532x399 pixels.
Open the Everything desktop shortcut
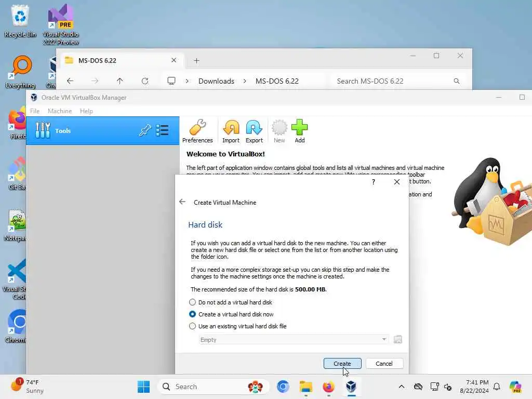(20, 72)
